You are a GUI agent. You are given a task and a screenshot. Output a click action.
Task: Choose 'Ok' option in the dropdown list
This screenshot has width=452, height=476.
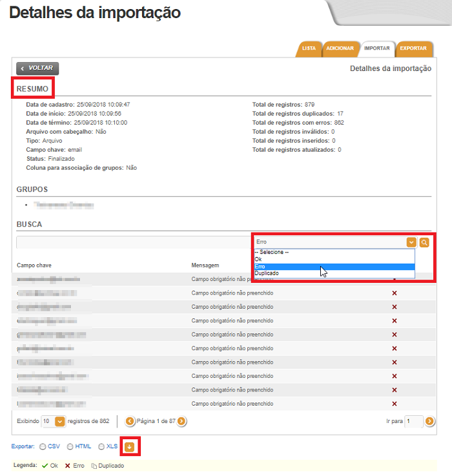pos(334,259)
